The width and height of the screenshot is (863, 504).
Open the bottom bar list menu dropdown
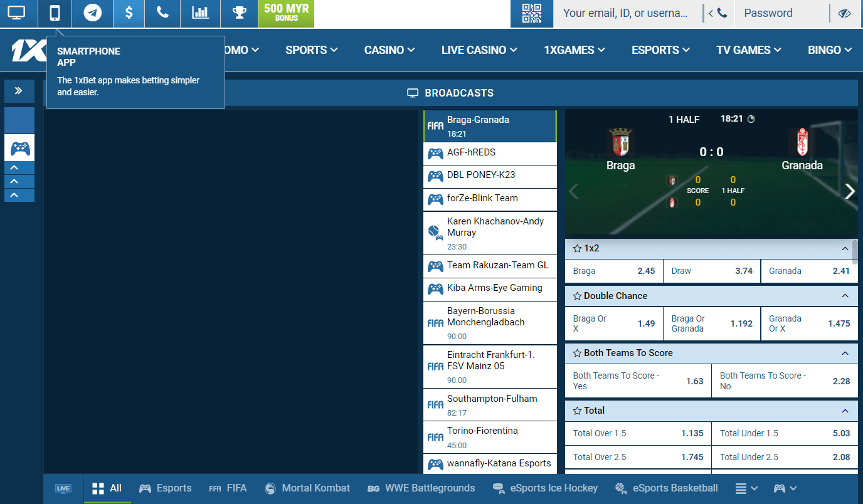[746, 488]
